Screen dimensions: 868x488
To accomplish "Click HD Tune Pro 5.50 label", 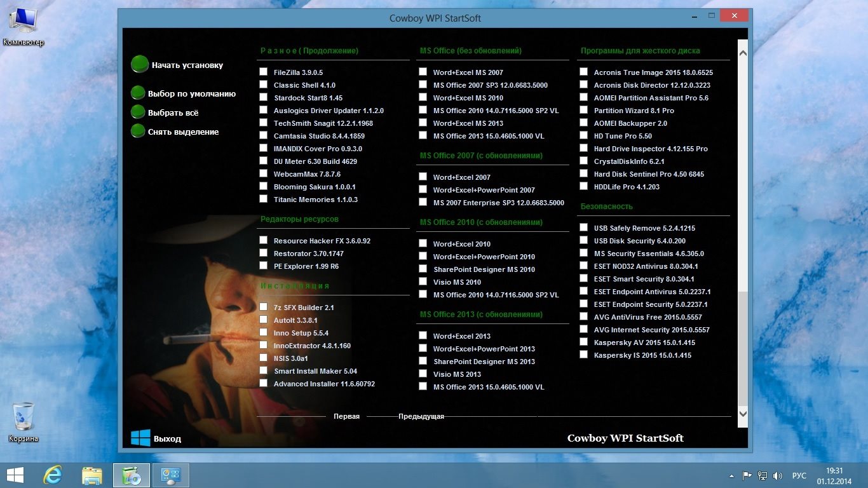I will [623, 136].
